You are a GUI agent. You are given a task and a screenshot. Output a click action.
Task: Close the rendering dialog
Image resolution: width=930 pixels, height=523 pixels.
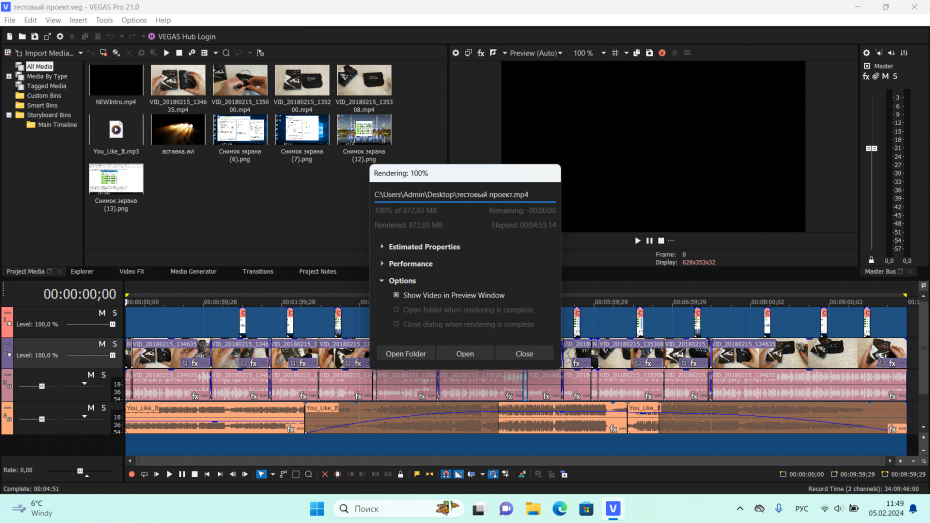click(524, 354)
